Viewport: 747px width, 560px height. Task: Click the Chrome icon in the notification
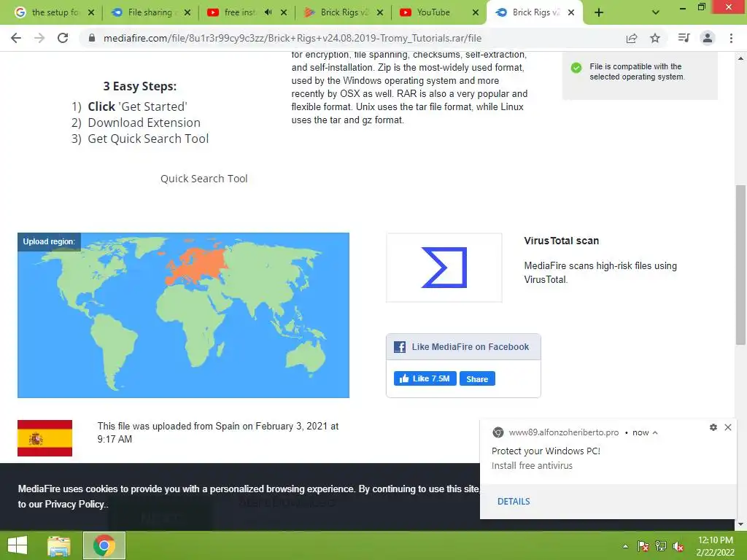[x=498, y=432]
